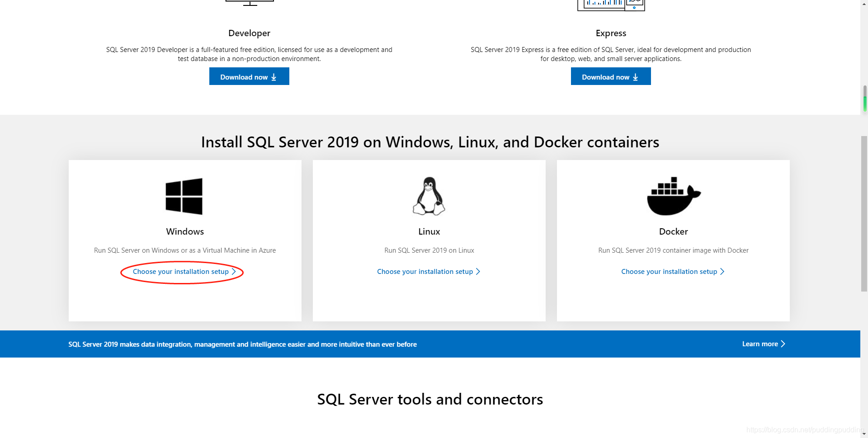Image resolution: width=868 pixels, height=438 pixels.
Task: Click 'Run SQL Server on Windows or as a Virtual Machine in Azure'
Action: (185, 250)
